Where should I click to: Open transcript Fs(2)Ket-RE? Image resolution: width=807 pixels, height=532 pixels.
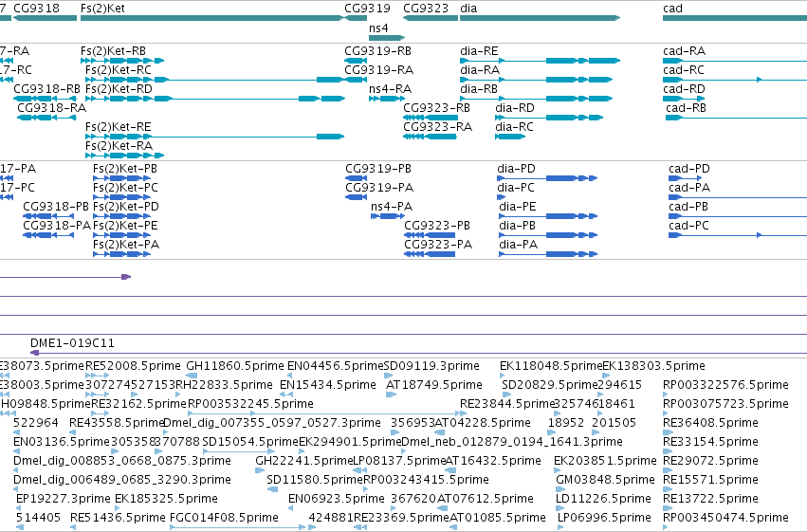tap(214, 137)
